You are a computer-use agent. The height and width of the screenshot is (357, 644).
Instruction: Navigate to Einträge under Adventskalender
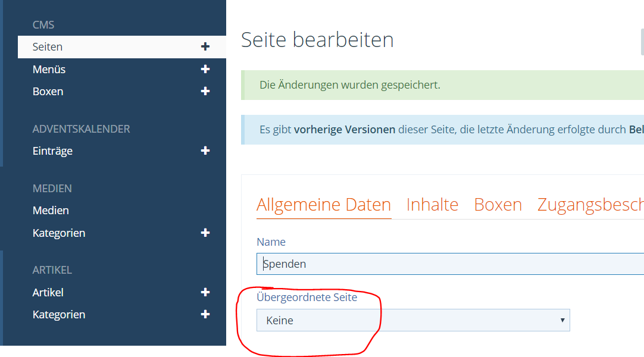tap(52, 151)
